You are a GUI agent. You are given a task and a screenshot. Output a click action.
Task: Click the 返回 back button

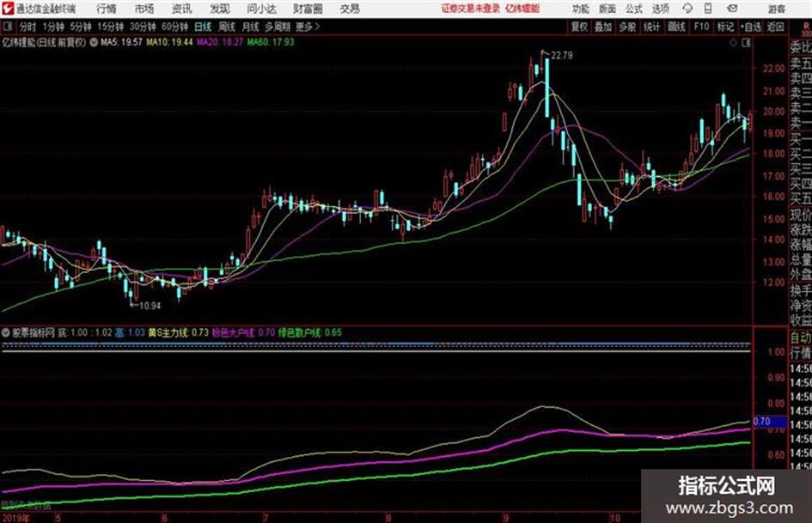775,27
